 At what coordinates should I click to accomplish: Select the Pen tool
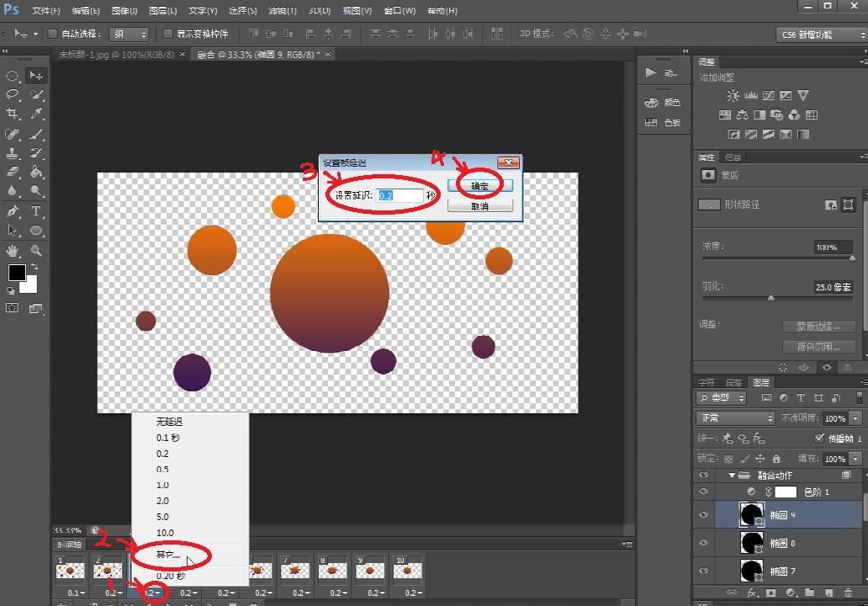13,210
